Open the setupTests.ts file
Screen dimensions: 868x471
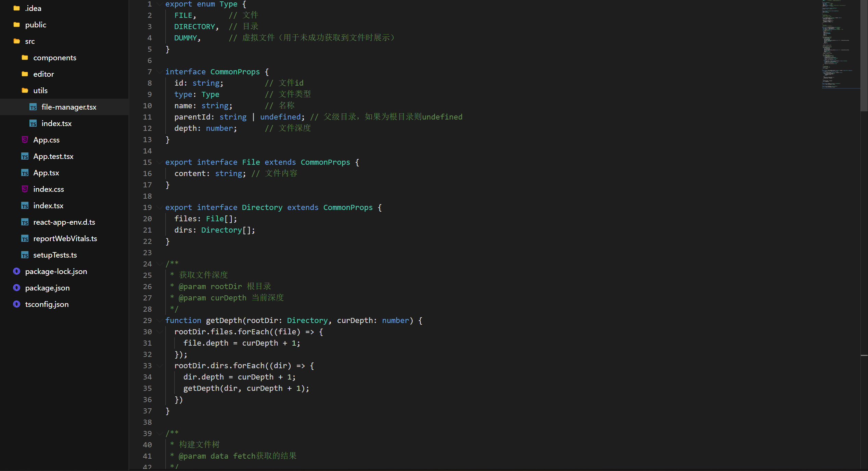point(55,255)
